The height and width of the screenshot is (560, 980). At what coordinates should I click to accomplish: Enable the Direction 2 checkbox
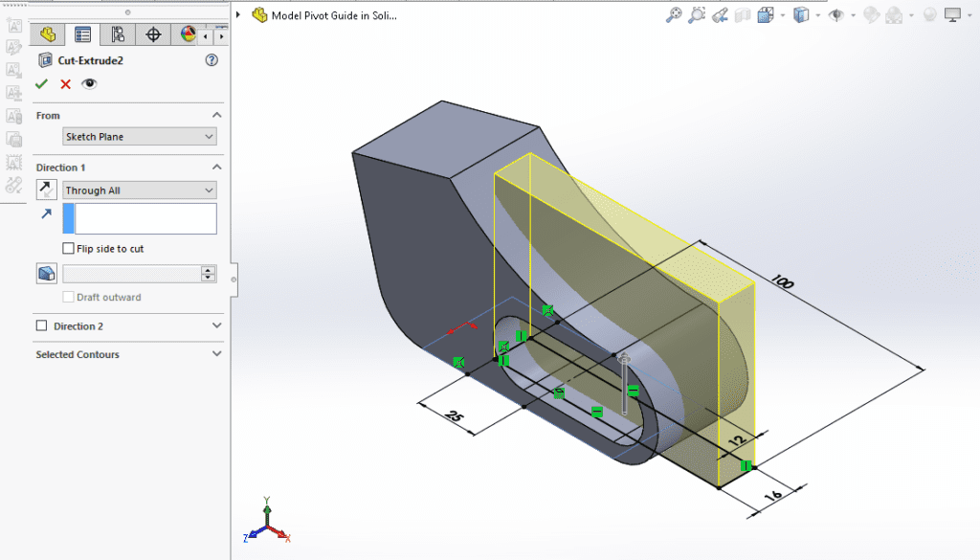tap(42, 325)
